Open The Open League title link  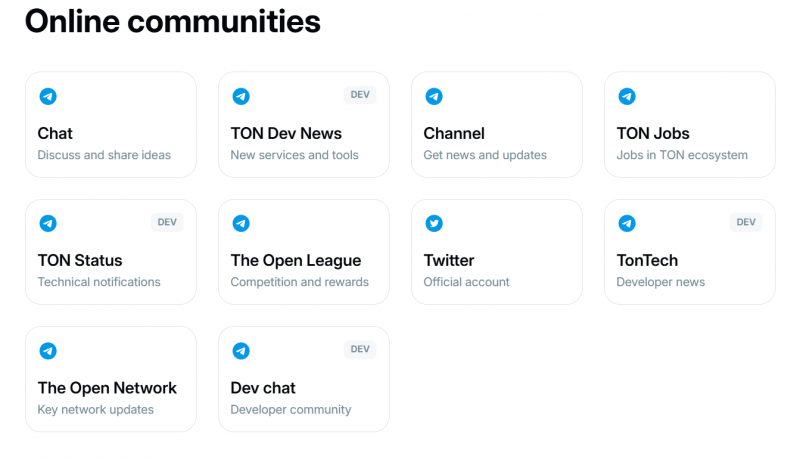[x=295, y=261]
